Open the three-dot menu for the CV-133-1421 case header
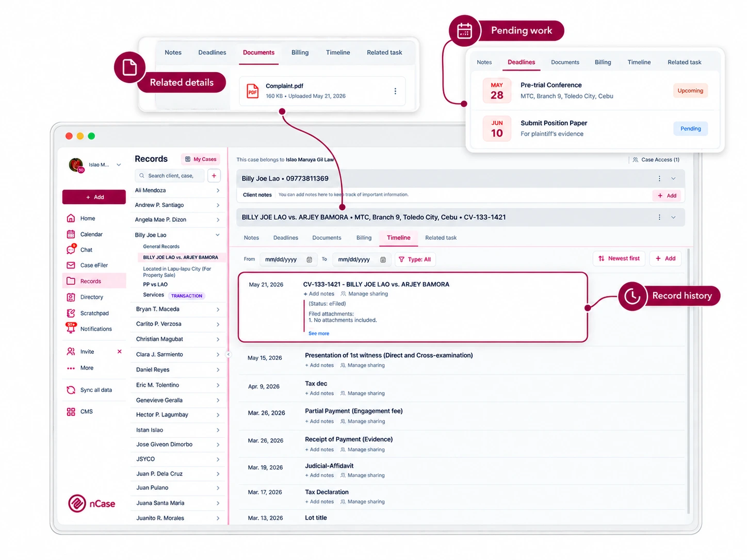Viewport: 747px width, 560px height. point(659,218)
